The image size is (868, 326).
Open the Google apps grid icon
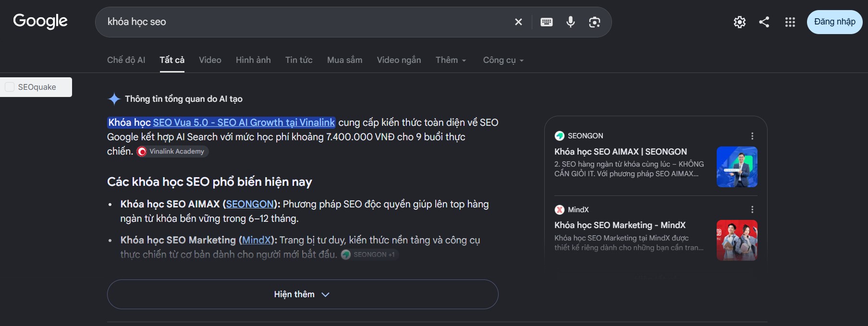coord(790,22)
